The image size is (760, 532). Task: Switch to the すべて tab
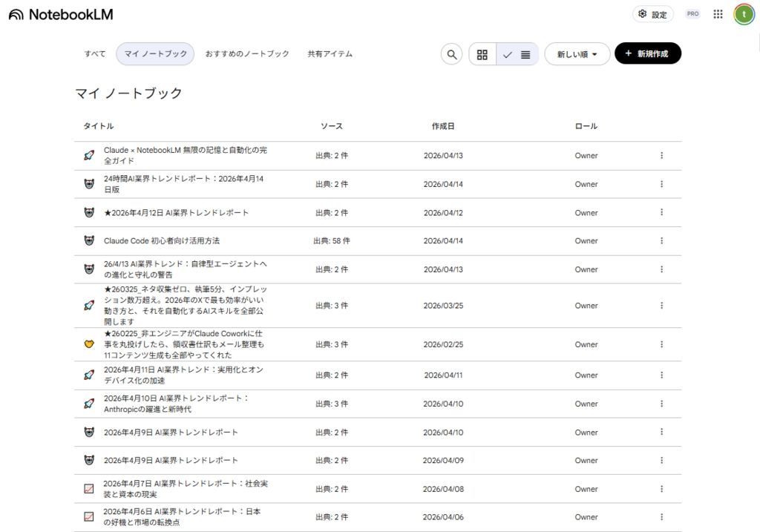94,53
